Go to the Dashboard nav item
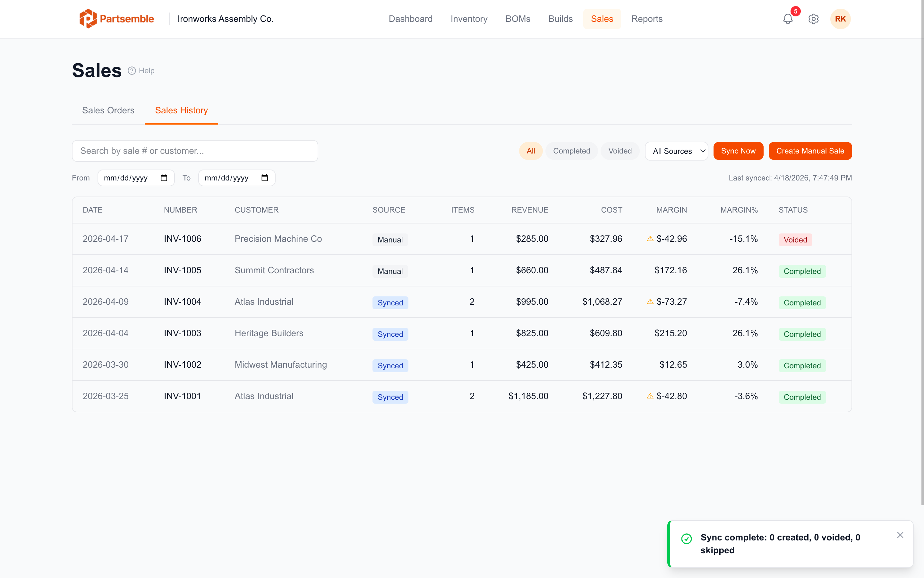This screenshot has height=578, width=924. coord(410,19)
